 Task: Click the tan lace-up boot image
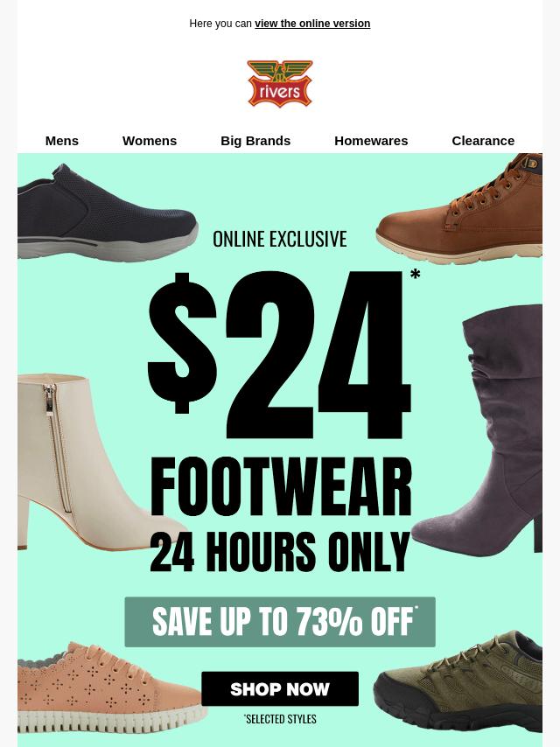(x=460, y=210)
